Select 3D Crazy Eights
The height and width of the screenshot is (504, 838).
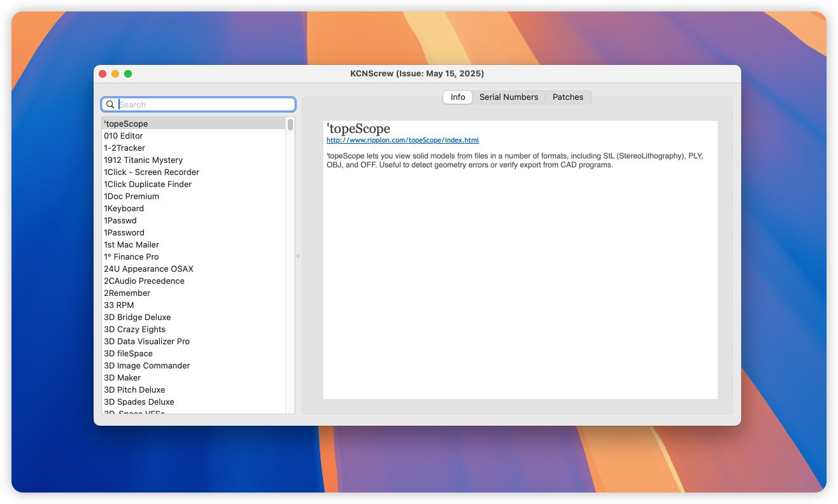[194, 329]
